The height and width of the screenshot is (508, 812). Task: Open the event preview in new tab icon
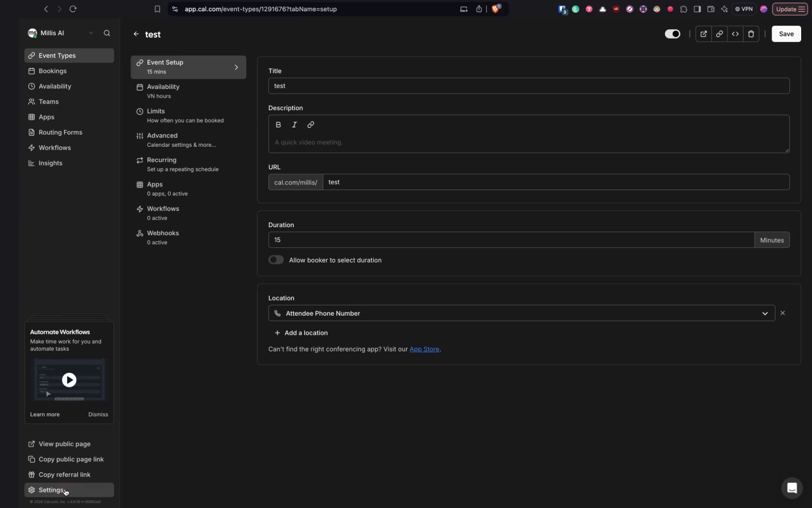pos(703,33)
